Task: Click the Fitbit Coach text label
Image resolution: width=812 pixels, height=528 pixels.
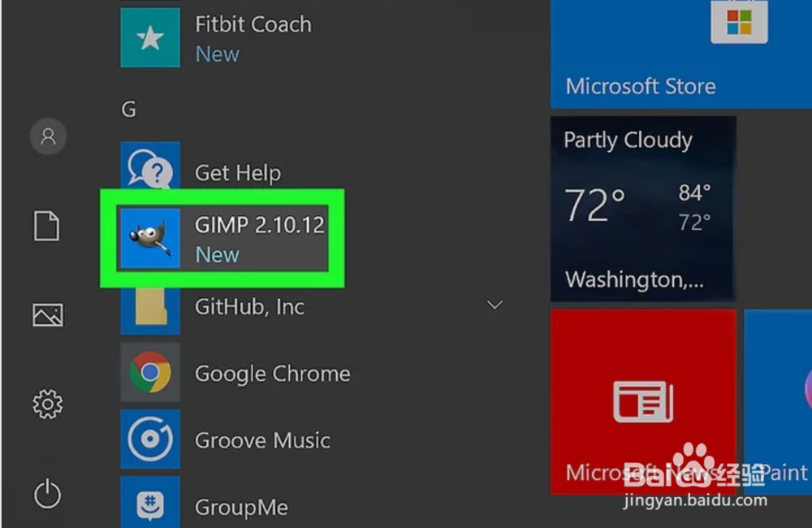Action: pyautogui.click(x=253, y=24)
